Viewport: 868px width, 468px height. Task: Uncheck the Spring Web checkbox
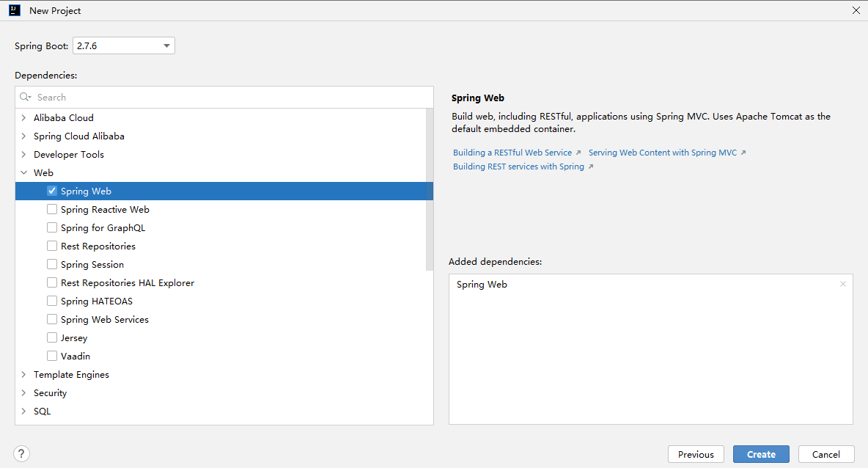(52, 191)
